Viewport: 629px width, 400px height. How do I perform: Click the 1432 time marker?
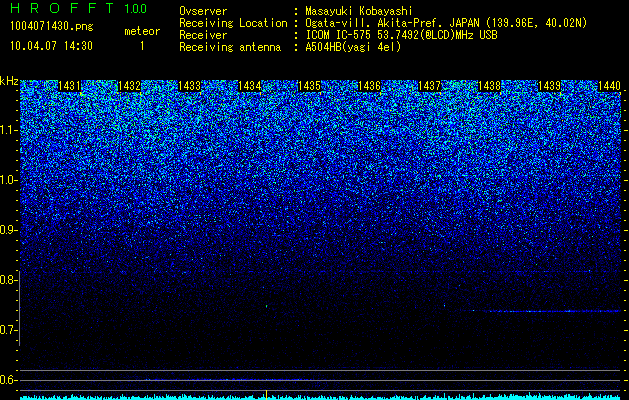pos(129,86)
